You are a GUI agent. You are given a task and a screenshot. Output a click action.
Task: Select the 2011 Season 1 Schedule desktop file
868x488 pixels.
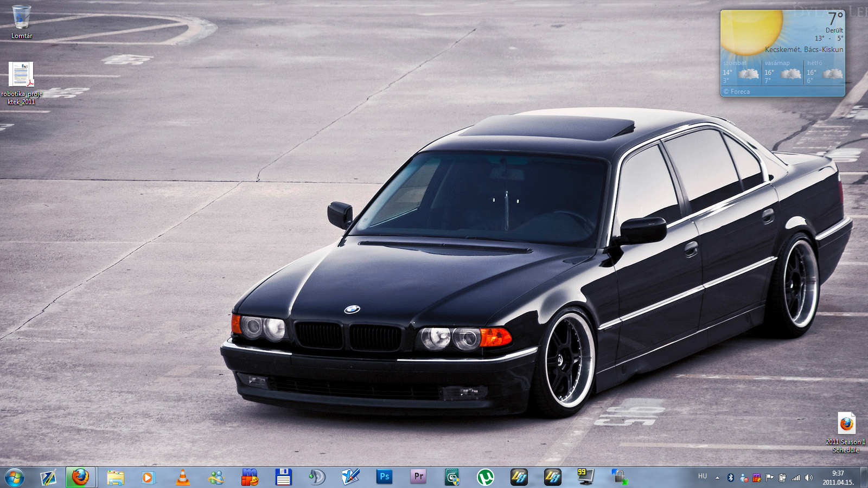(x=846, y=432)
